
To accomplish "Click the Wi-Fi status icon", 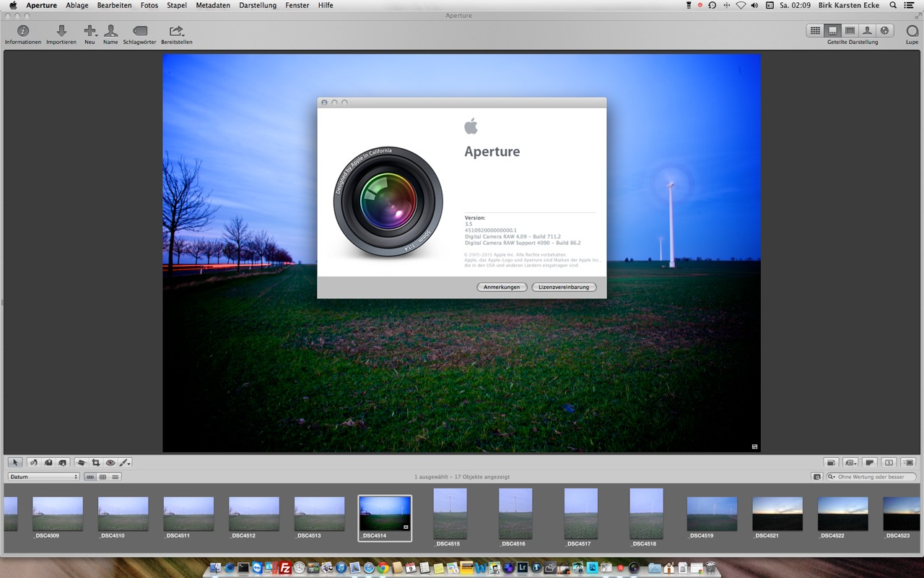I will pyautogui.click(x=741, y=5).
